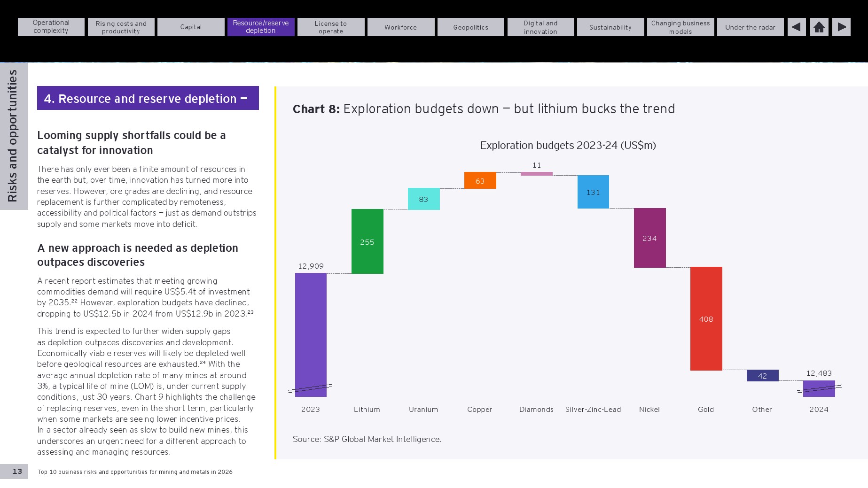Go to Changing business models tab
The image size is (868, 488).
tap(680, 27)
